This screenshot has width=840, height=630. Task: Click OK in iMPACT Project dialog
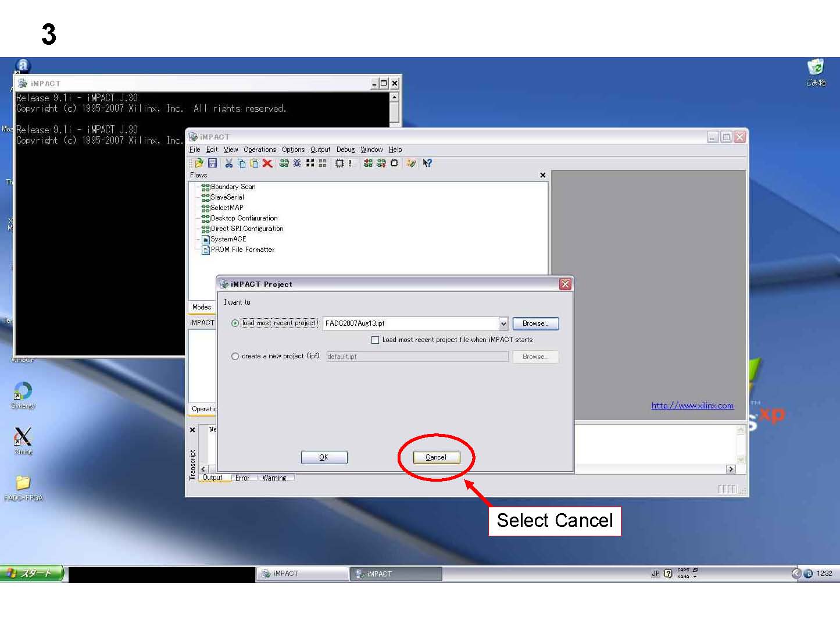click(324, 457)
